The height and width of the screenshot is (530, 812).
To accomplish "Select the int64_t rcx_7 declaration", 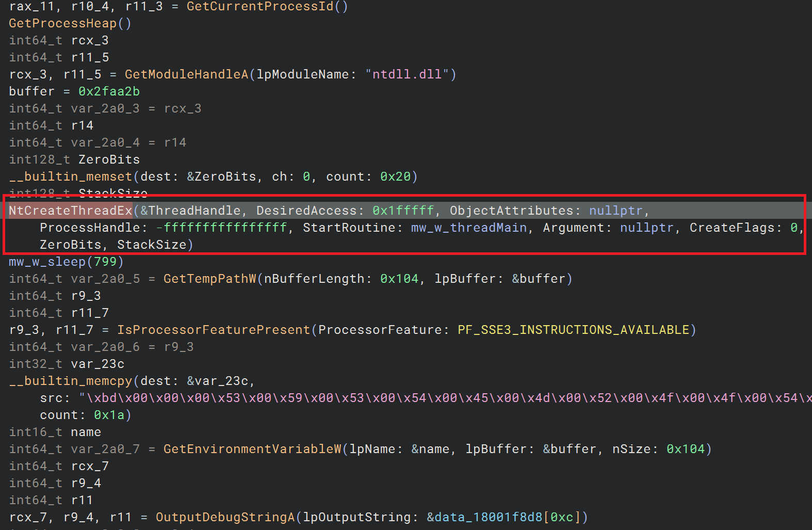I will 59,466.
